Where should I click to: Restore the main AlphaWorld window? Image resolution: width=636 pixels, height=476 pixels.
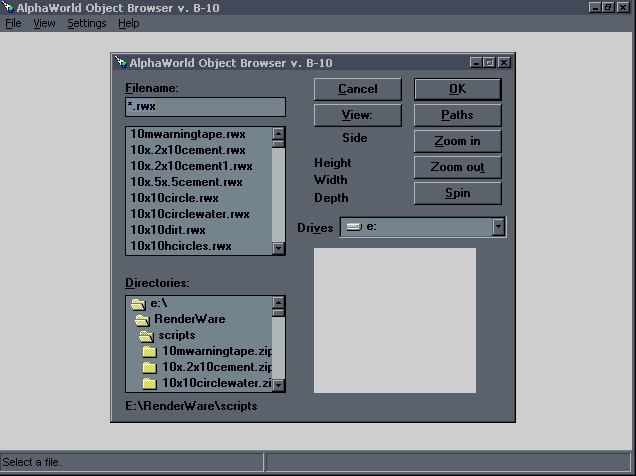[x=608, y=7]
